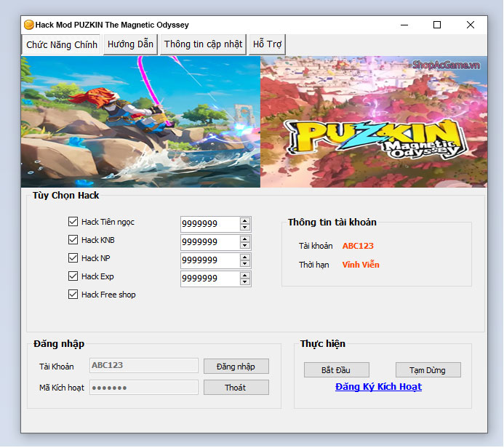
Task: Click the archer character banner image
Action: 141,122
